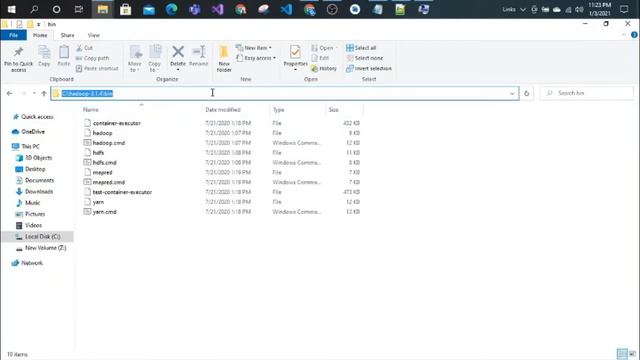Expand the address bar history dropdown
640x360 pixels.
pyautogui.click(x=512, y=93)
